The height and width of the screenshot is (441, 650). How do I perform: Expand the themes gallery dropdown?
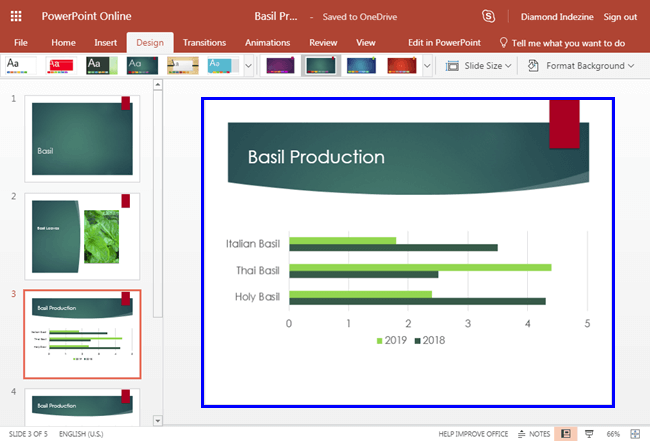coord(248,66)
